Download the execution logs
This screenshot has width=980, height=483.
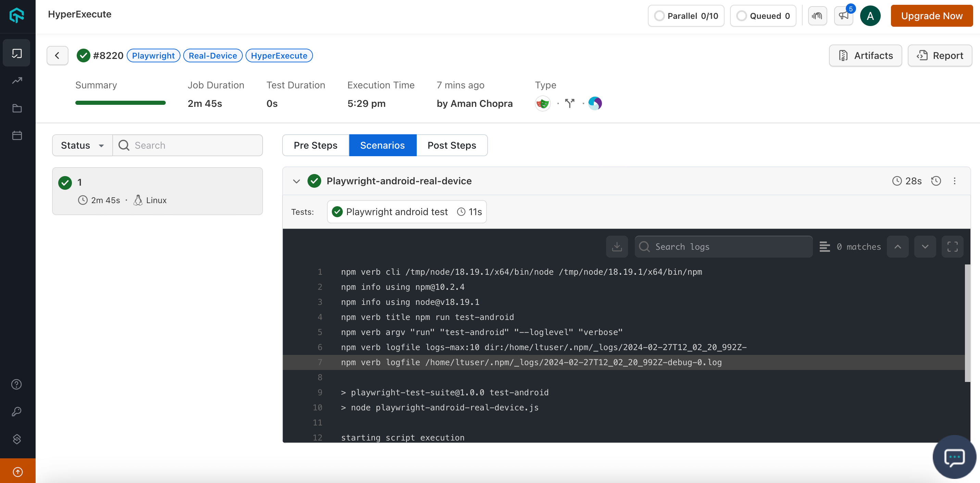click(617, 246)
